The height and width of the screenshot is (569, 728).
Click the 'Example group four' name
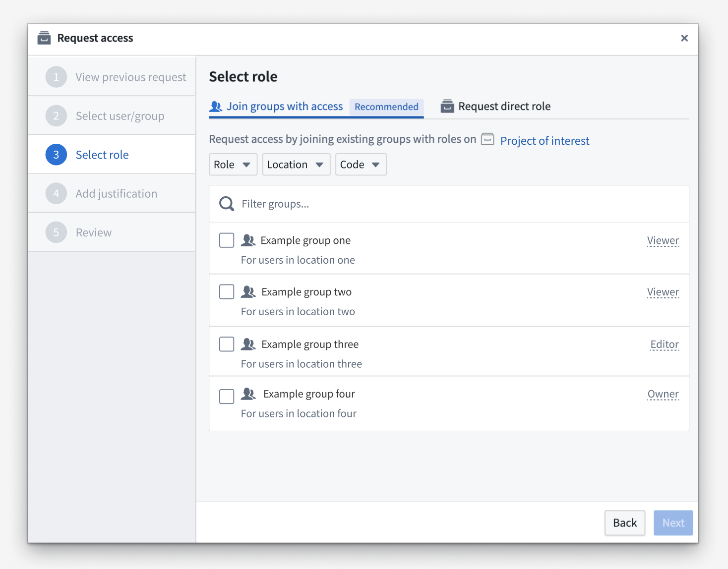pos(309,394)
